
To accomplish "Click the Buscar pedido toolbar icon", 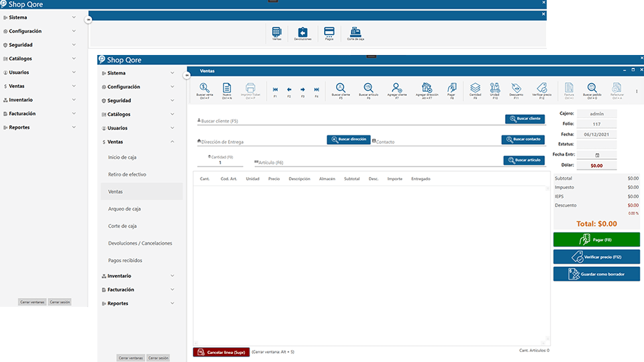I will point(592,90).
